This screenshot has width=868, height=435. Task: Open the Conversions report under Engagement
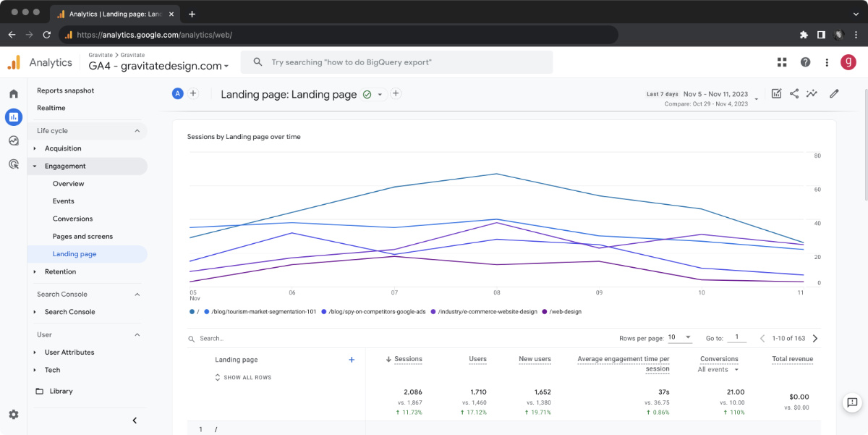click(74, 218)
